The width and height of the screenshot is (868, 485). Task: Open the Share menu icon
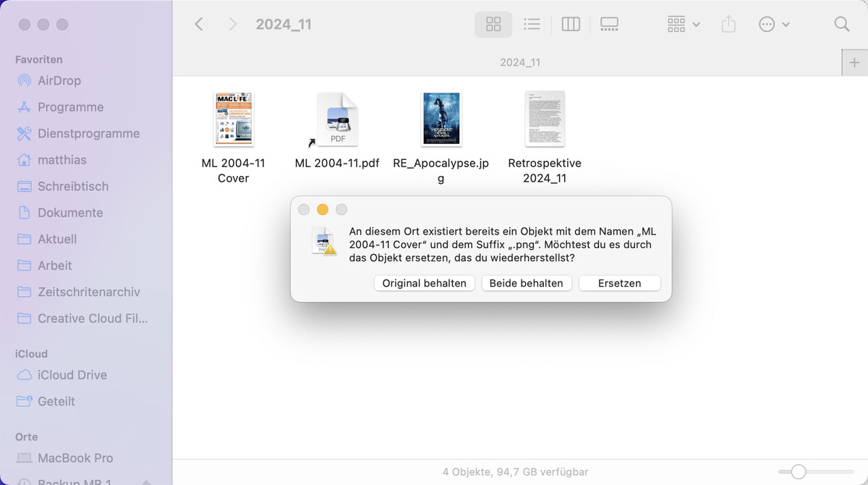(x=728, y=24)
